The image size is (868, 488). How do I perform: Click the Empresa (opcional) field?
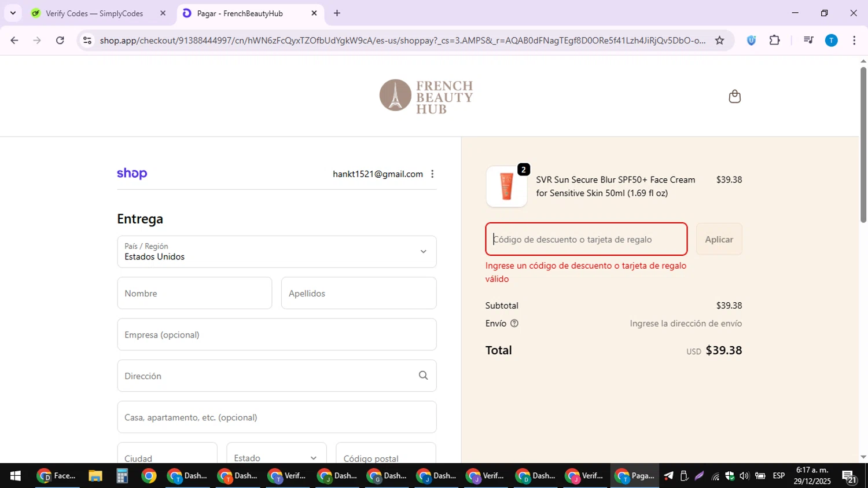(277, 335)
